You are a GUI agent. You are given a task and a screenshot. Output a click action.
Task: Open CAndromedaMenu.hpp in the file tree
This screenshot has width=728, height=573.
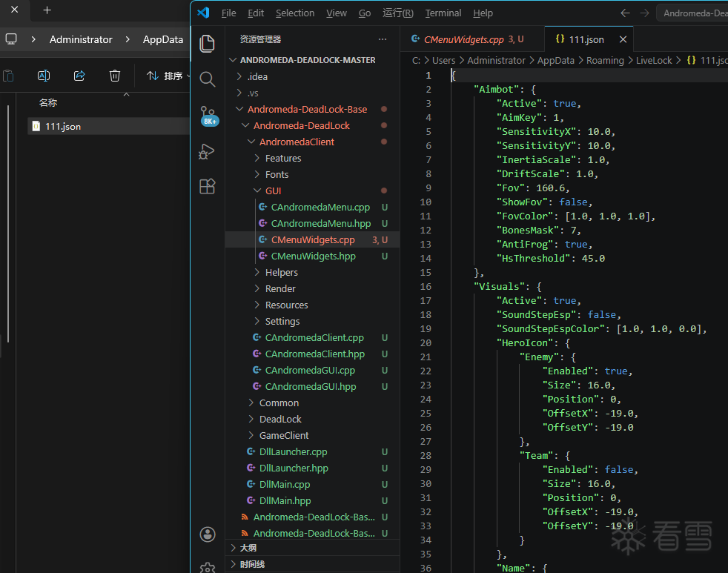coord(312,223)
